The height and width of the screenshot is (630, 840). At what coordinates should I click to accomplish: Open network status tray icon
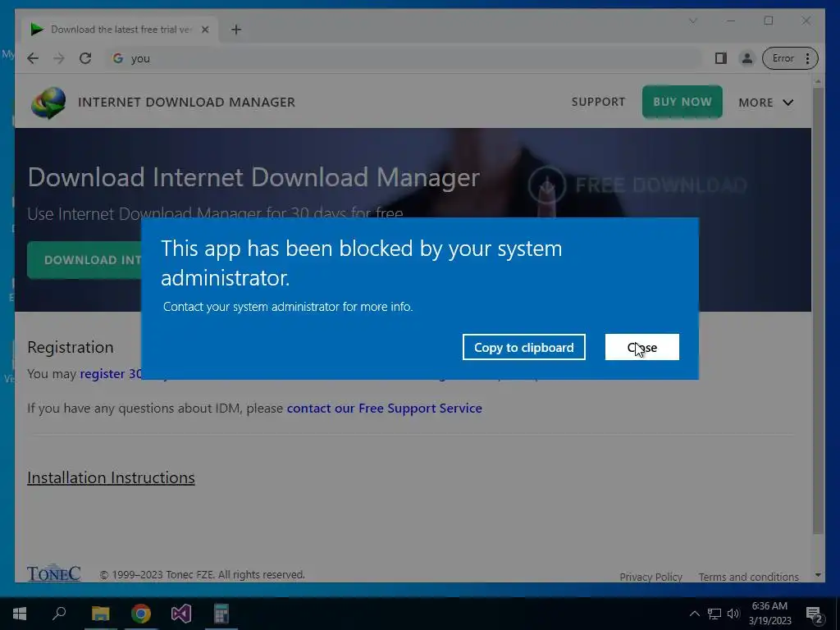[714, 614]
